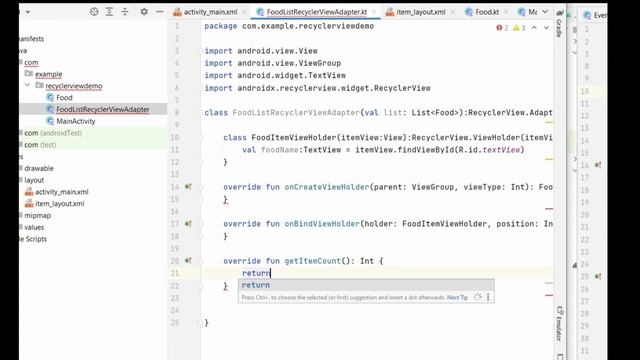Screen dimensions: 640x360
Task: Select recyclerviewdemo package in tree
Action: pos(73,86)
